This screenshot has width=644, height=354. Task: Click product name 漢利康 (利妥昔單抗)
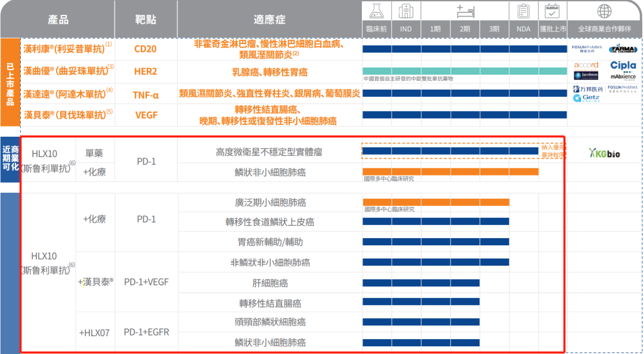(x=67, y=48)
